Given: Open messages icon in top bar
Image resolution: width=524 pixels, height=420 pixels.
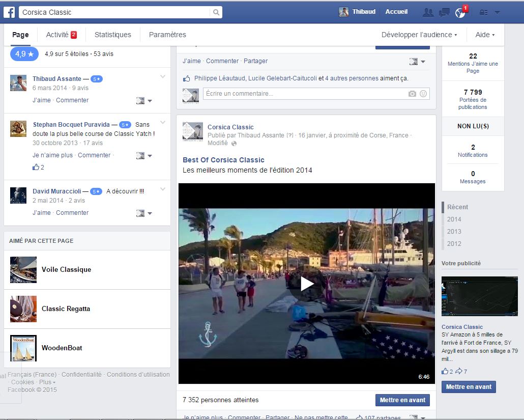Looking at the screenshot, I should (x=444, y=12).
